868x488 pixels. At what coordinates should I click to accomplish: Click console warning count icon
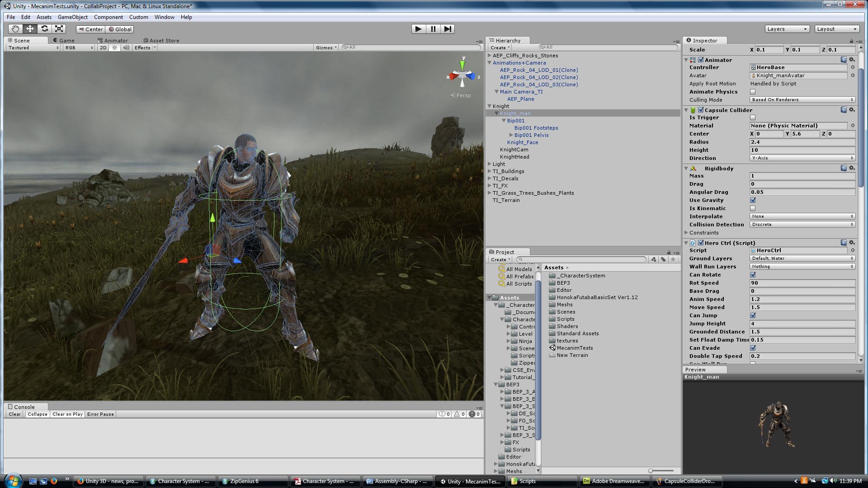pyautogui.click(x=459, y=414)
